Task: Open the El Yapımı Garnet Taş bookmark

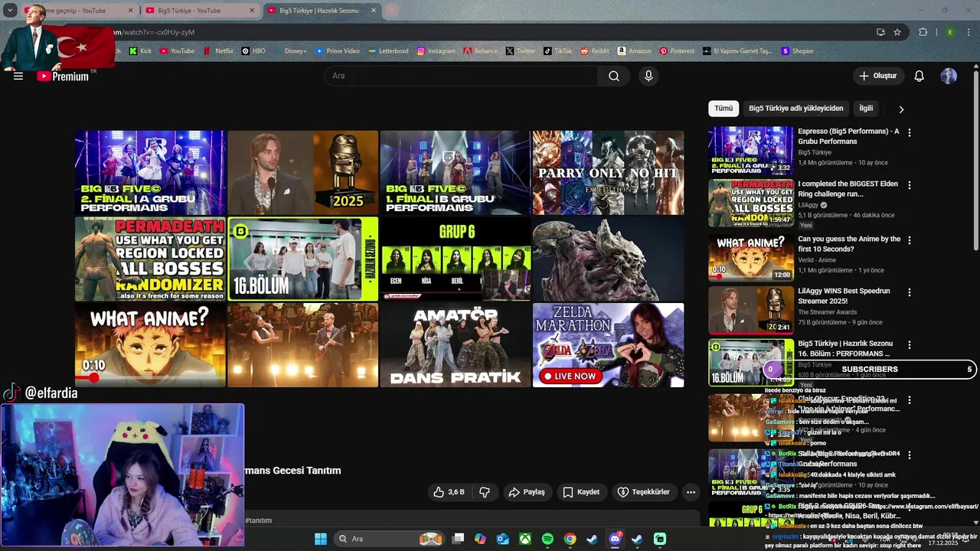Action: coord(737,51)
